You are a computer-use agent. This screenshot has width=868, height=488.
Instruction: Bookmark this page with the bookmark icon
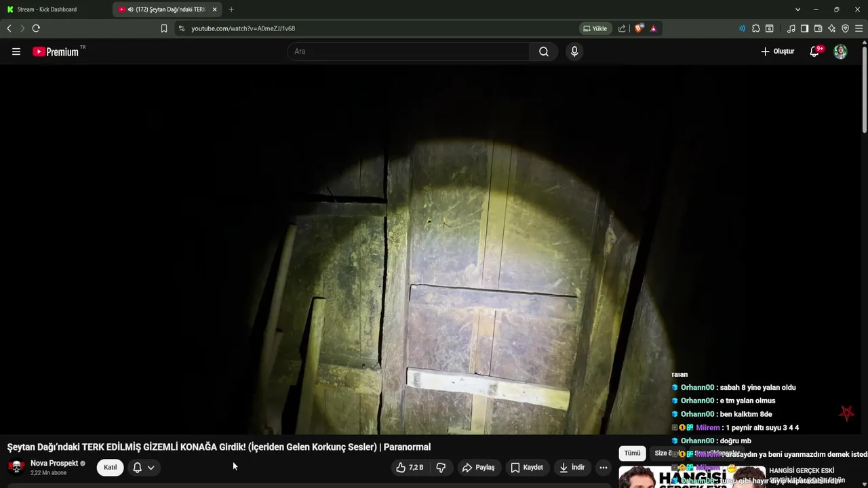(164, 28)
